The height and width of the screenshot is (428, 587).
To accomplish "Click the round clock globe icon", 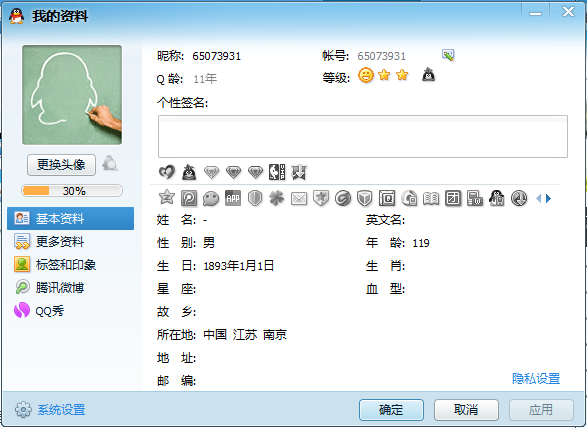I will pyautogui.click(x=519, y=198).
